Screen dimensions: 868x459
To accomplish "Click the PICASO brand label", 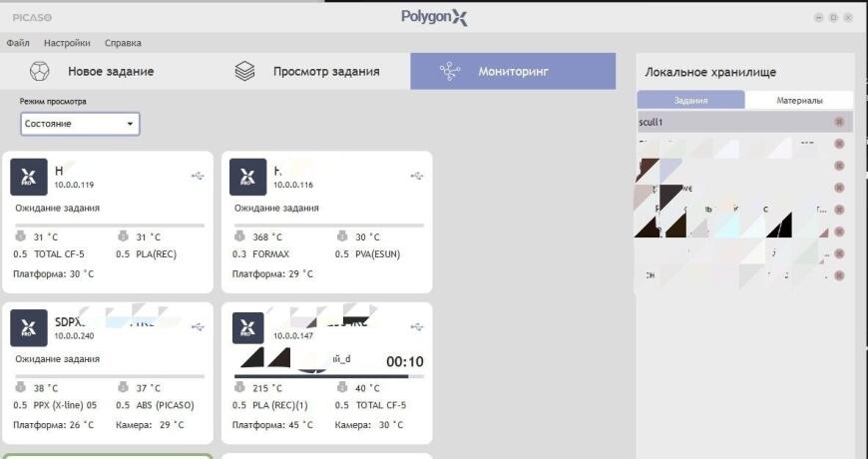I will click(x=32, y=18).
